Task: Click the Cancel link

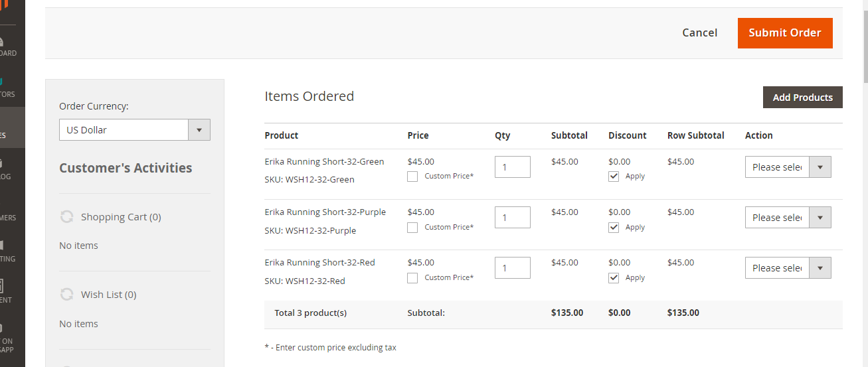Action: (699, 33)
